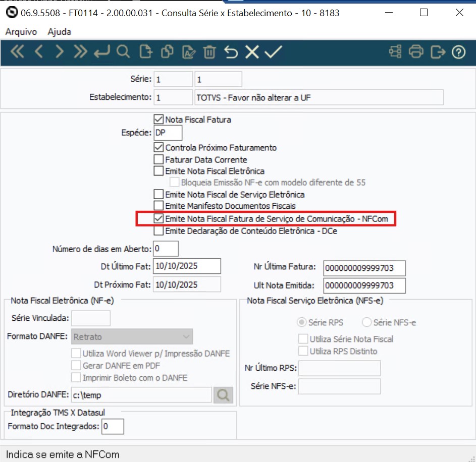Viewport: 476px width, 462px height.
Task: Uncheck Controla Próximo Faturamento
Action: point(158,147)
